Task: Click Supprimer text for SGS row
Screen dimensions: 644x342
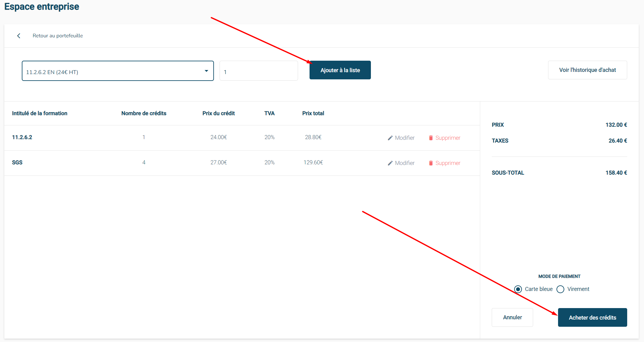Action: [x=447, y=163]
